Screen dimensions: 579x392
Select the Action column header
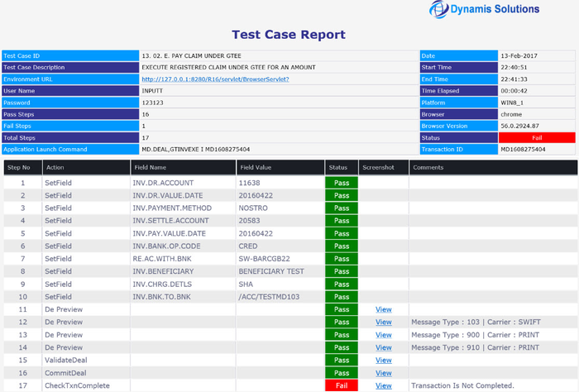55,167
